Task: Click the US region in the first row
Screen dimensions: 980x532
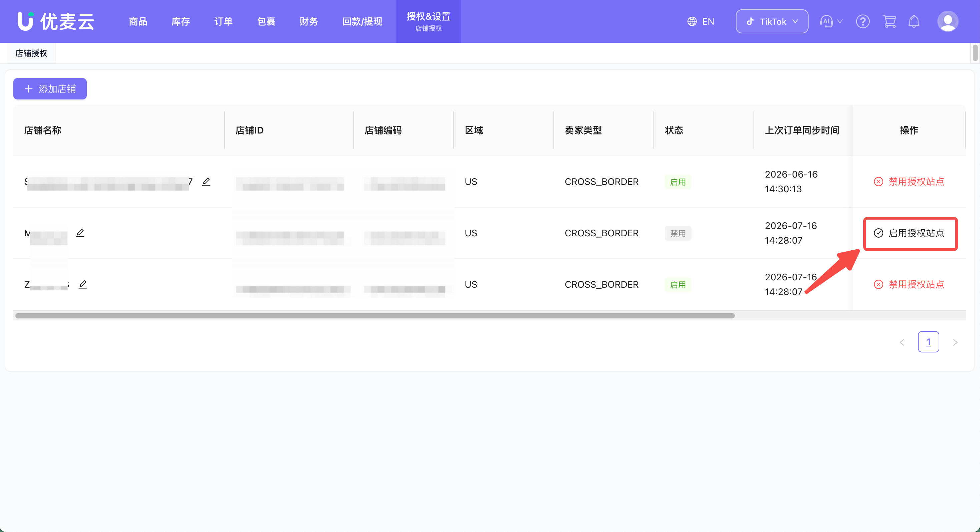Action: click(471, 182)
